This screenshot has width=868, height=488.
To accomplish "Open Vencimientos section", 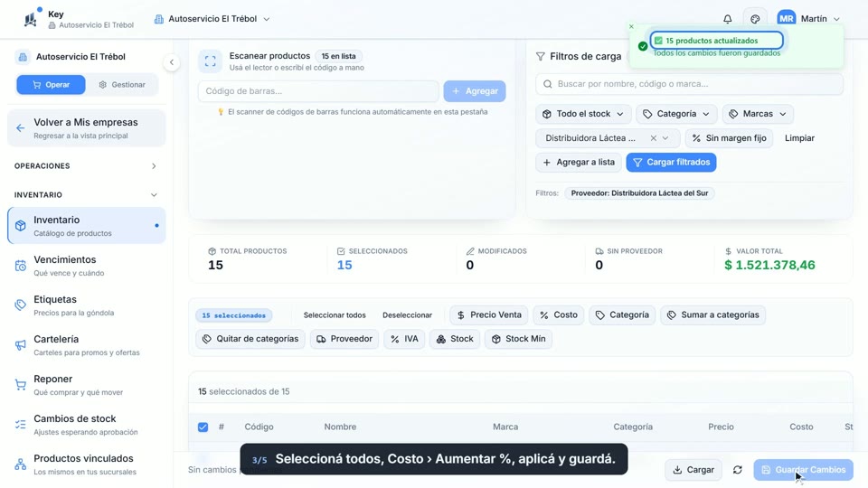I will point(87,266).
